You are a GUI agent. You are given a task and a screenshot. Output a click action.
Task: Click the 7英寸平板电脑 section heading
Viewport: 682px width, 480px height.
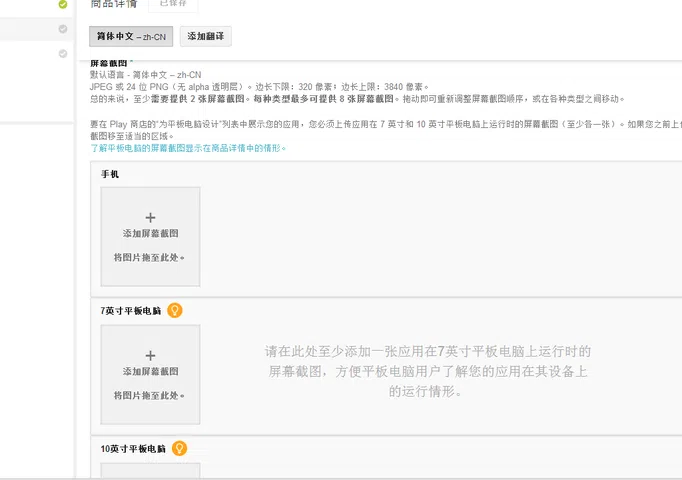[x=131, y=311]
